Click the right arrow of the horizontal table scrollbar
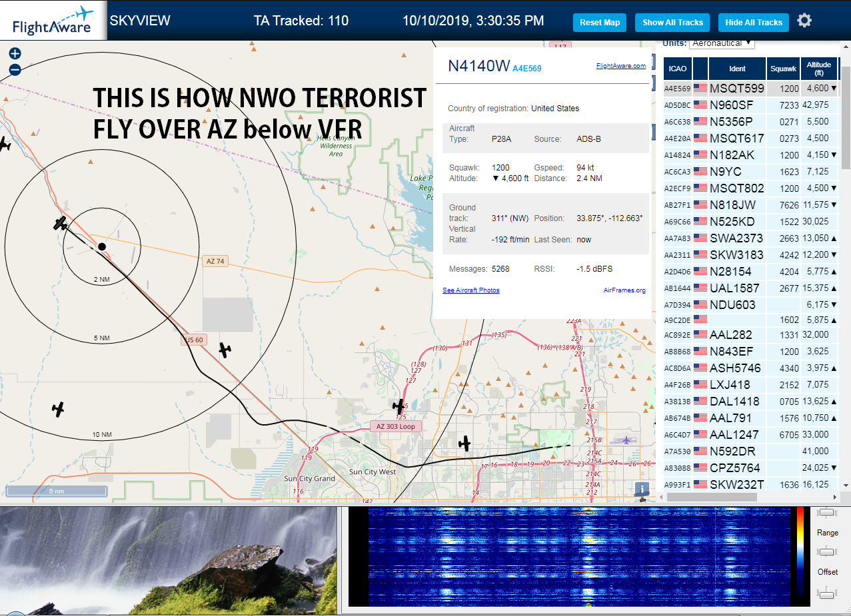 pyautogui.click(x=835, y=497)
